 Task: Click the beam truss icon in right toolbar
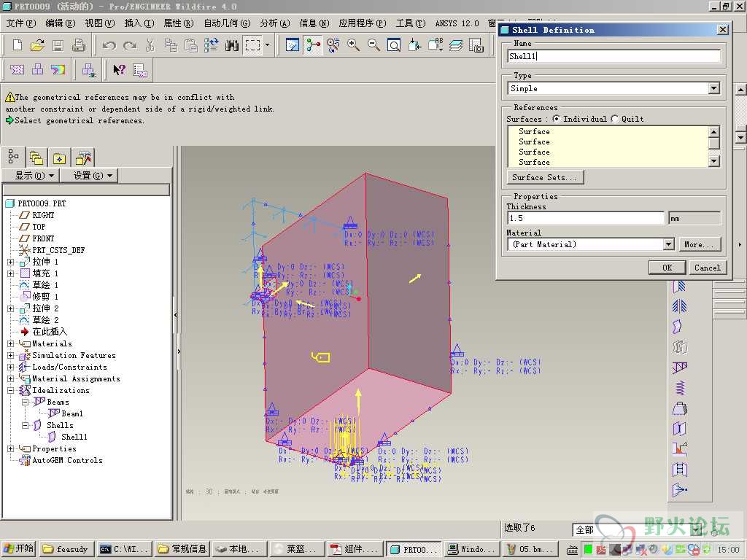(680, 367)
